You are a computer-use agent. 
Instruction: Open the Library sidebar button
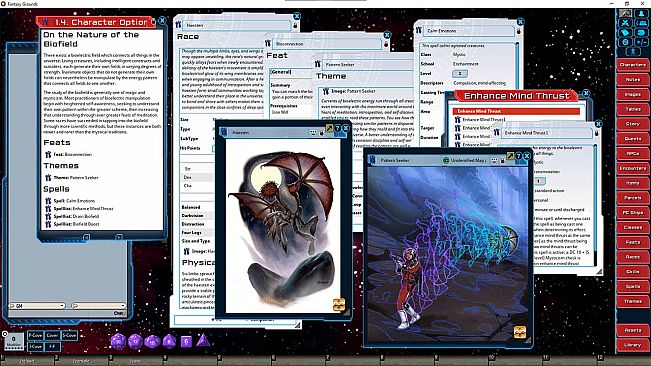633,345
